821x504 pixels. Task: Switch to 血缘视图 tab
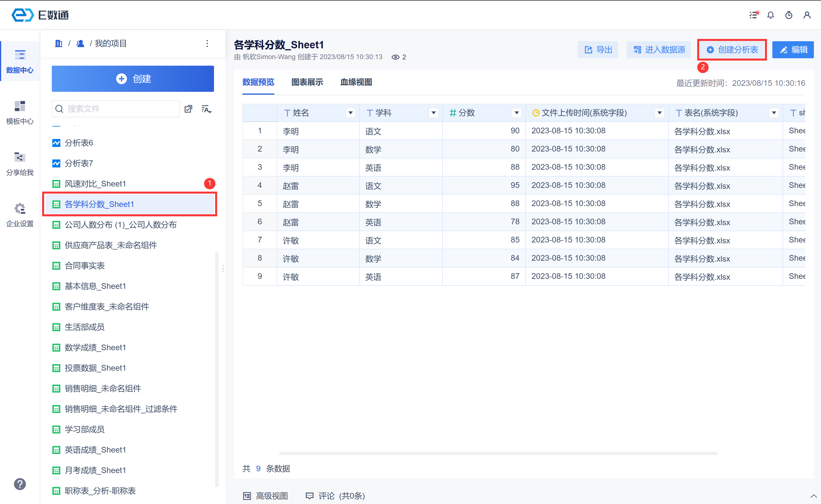(x=356, y=82)
